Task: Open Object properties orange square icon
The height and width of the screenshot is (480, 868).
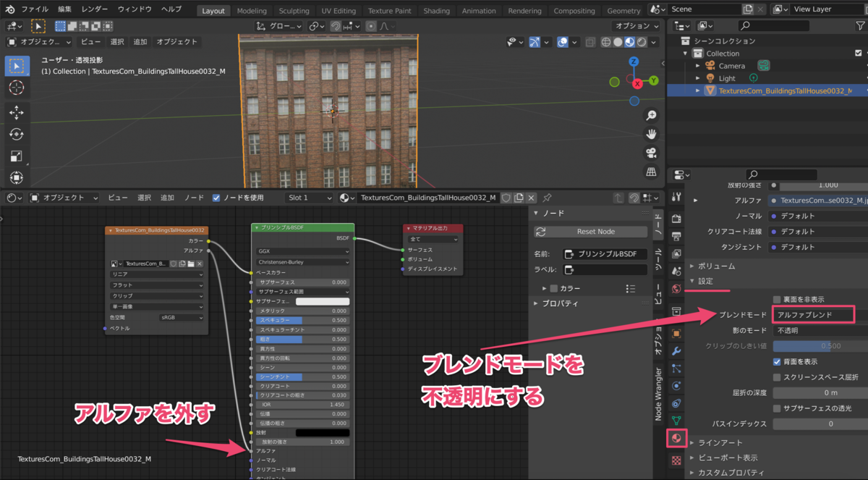Action: [676, 334]
